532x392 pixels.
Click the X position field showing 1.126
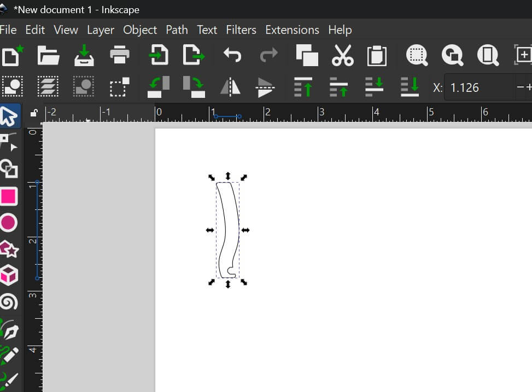click(x=480, y=87)
